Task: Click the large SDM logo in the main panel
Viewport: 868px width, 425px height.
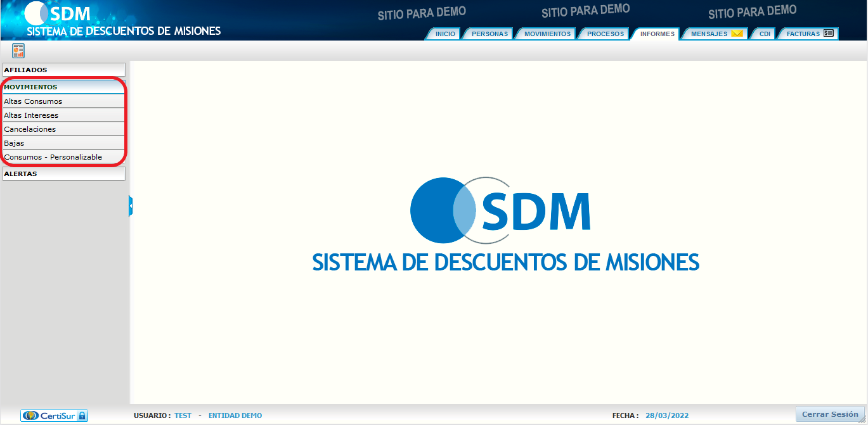Action: coord(501,210)
